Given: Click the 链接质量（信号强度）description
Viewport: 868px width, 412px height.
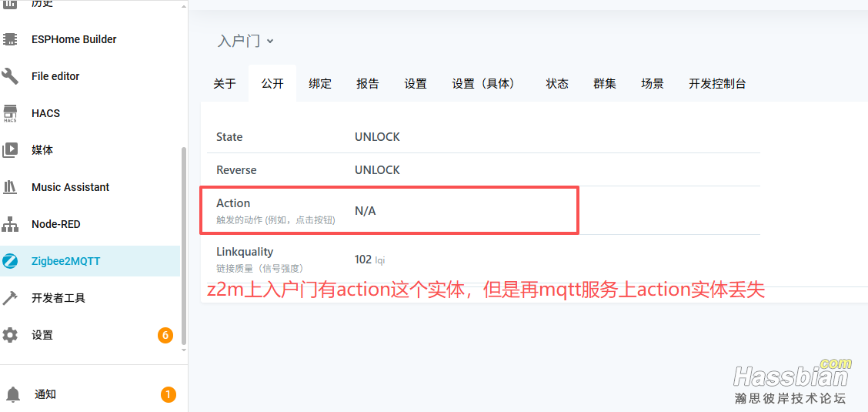Looking at the screenshot, I should pos(259,269).
